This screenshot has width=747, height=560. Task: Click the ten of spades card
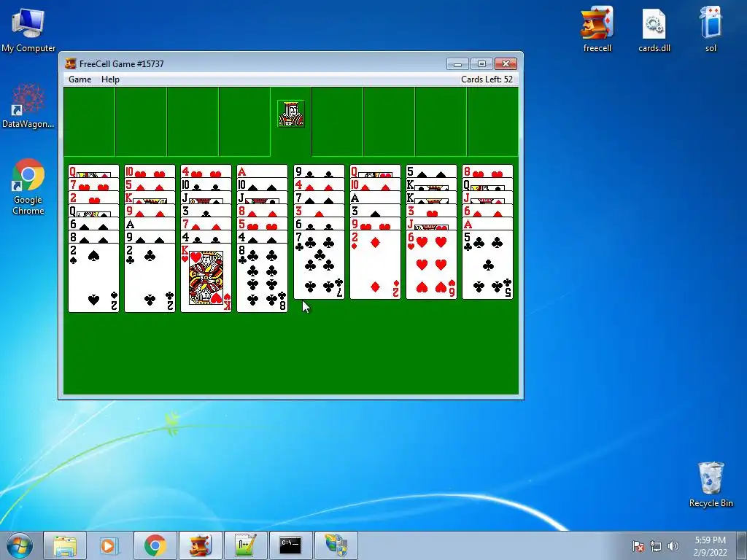coord(262,184)
